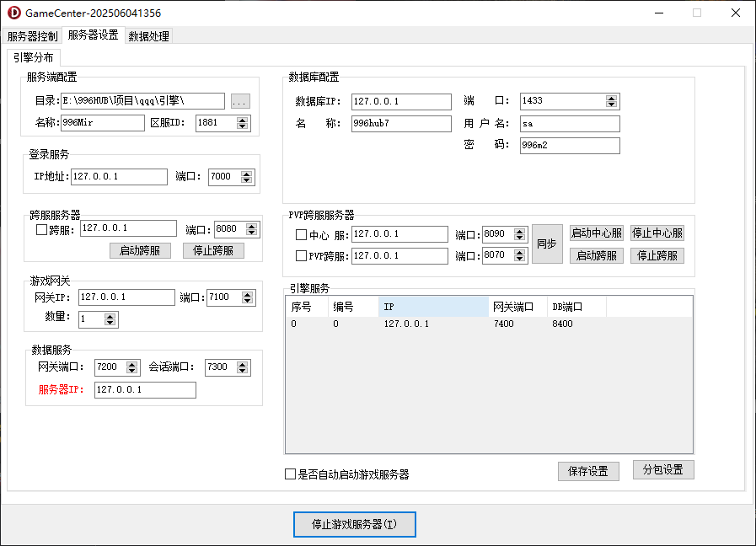Click 停止游戏服务器(T) button
756x546 pixels.
tap(354, 524)
